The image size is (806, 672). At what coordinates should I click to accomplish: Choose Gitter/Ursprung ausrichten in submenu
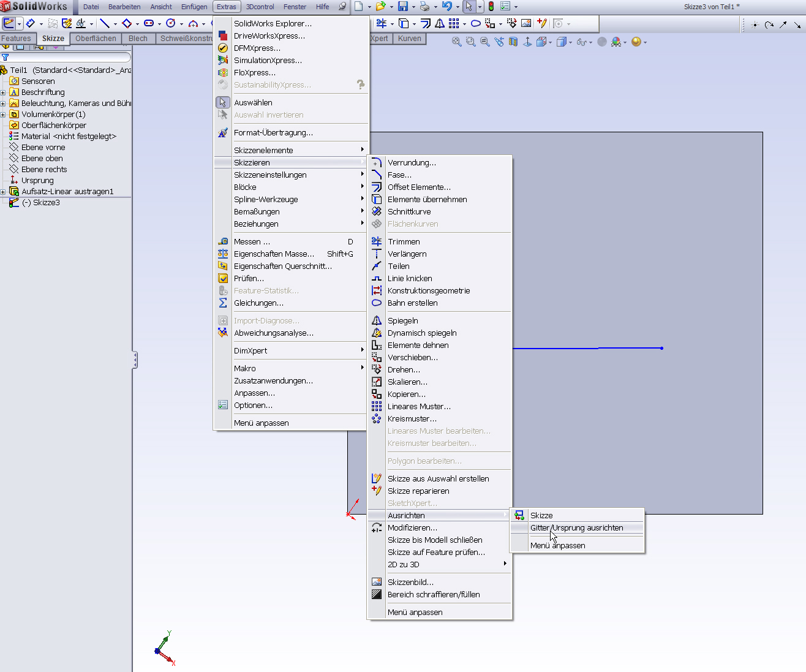577,527
